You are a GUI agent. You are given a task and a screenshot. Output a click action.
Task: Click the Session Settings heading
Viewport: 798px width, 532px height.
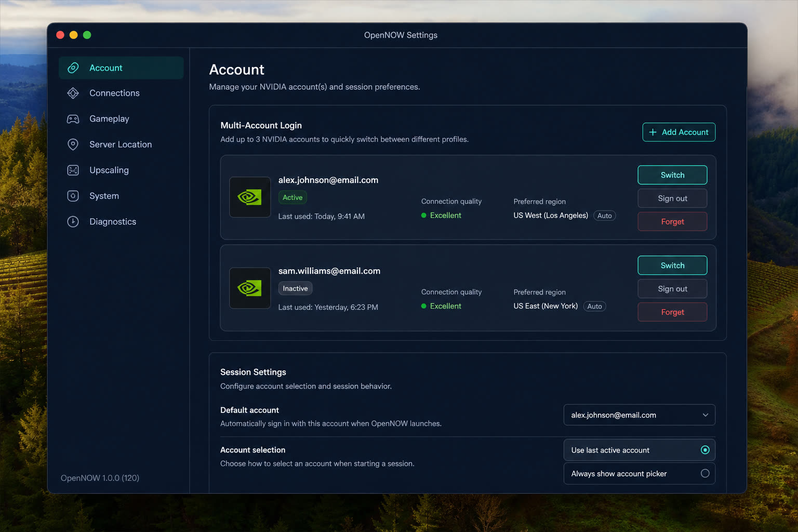253,373
